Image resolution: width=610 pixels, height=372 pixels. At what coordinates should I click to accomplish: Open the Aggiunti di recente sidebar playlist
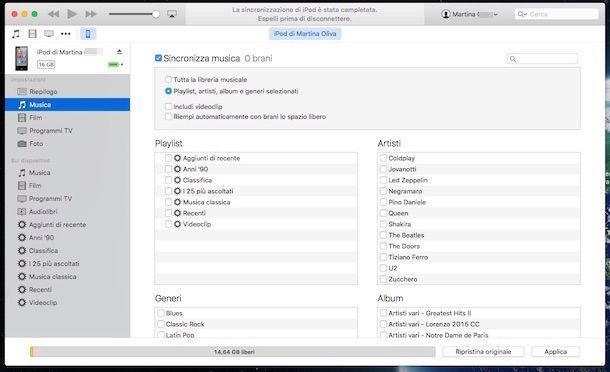[x=68, y=225]
